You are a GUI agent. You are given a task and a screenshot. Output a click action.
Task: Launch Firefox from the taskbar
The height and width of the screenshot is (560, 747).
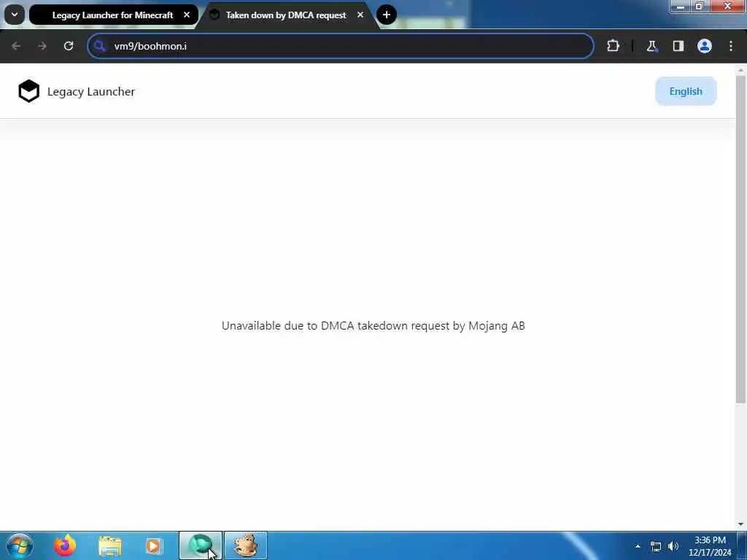point(65,545)
